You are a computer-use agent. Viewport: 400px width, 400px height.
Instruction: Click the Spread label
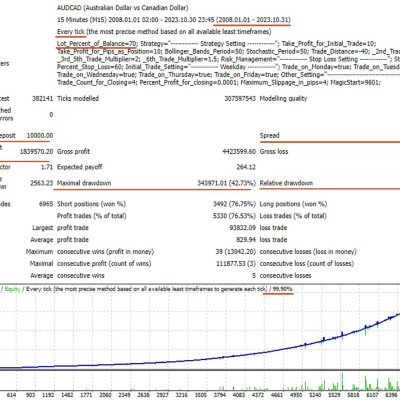point(269,135)
